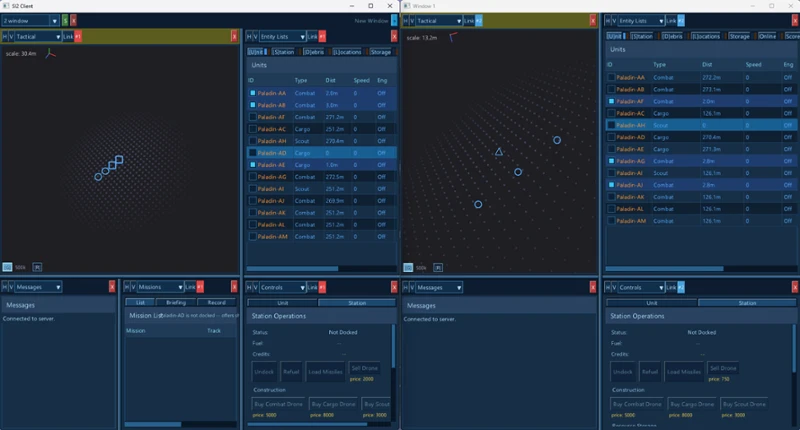The height and width of the screenshot is (430, 800).
Task: Close the Missions panel
Action: click(x=234, y=287)
